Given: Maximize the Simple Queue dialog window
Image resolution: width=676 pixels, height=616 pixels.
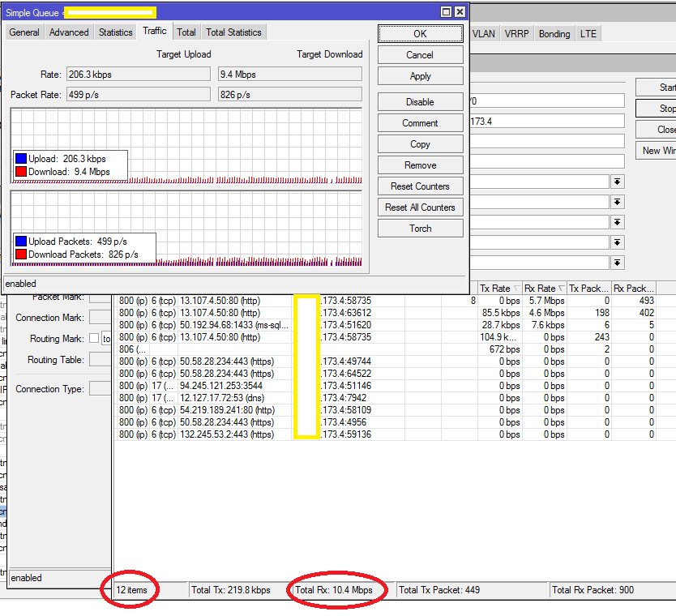Looking at the screenshot, I should (x=446, y=12).
